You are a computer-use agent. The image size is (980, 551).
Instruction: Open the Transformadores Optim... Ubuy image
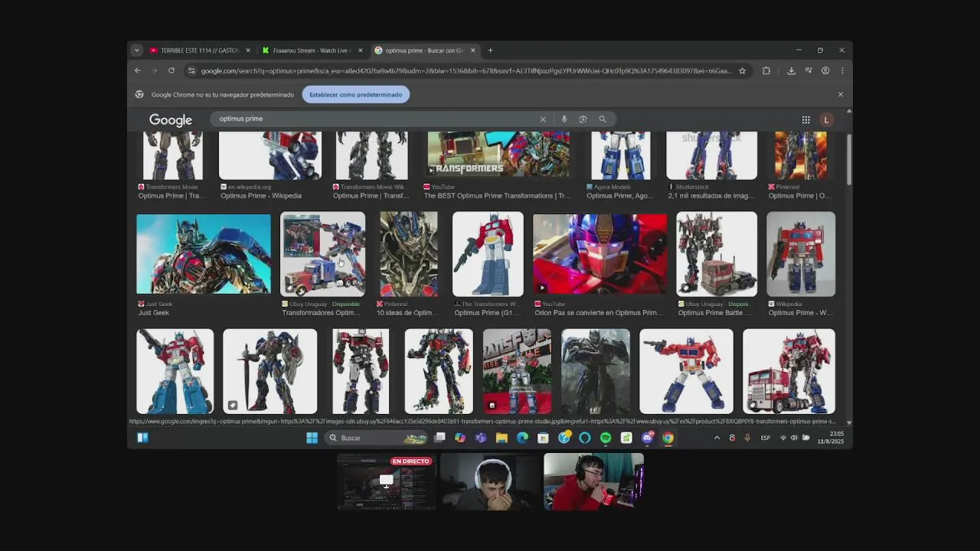[x=323, y=254]
